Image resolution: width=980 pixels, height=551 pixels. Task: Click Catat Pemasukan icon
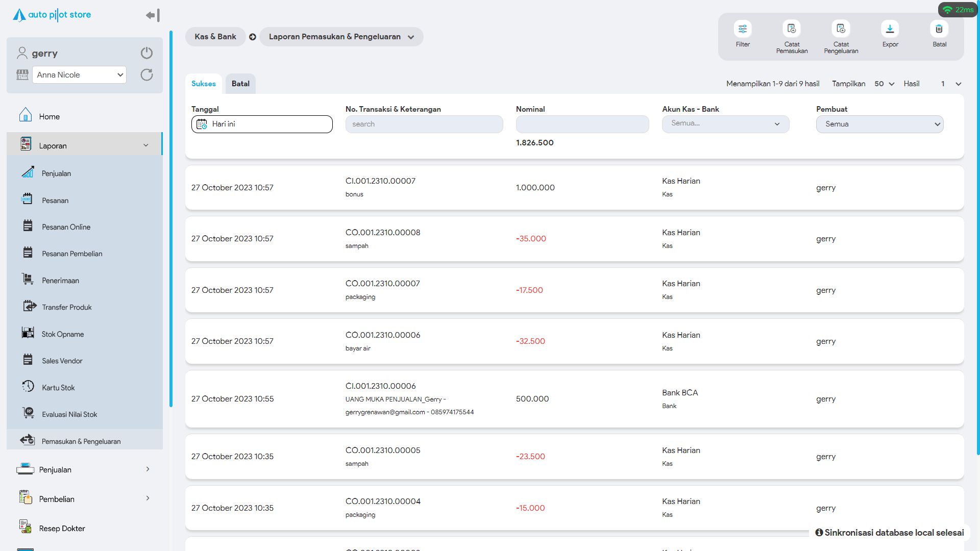click(x=792, y=29)
